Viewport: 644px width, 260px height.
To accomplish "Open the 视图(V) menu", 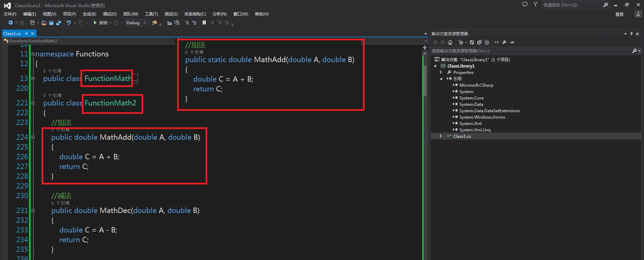I will tap(49, 14).
